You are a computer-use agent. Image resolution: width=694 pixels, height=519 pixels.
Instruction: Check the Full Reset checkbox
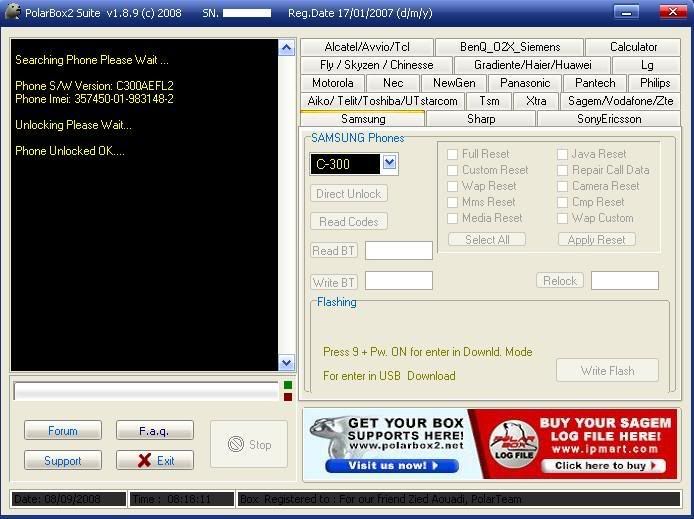coord(452,154)
